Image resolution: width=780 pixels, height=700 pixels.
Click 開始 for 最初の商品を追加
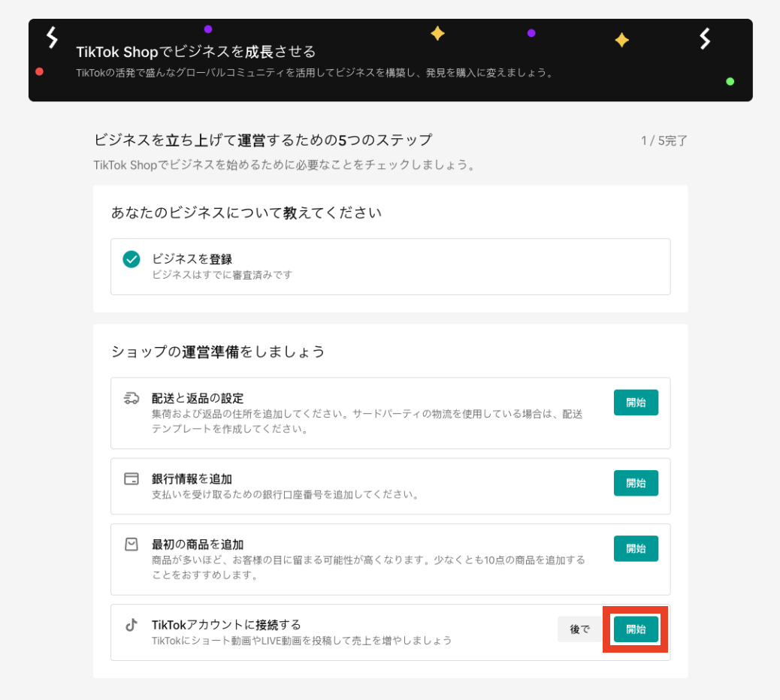636,548
